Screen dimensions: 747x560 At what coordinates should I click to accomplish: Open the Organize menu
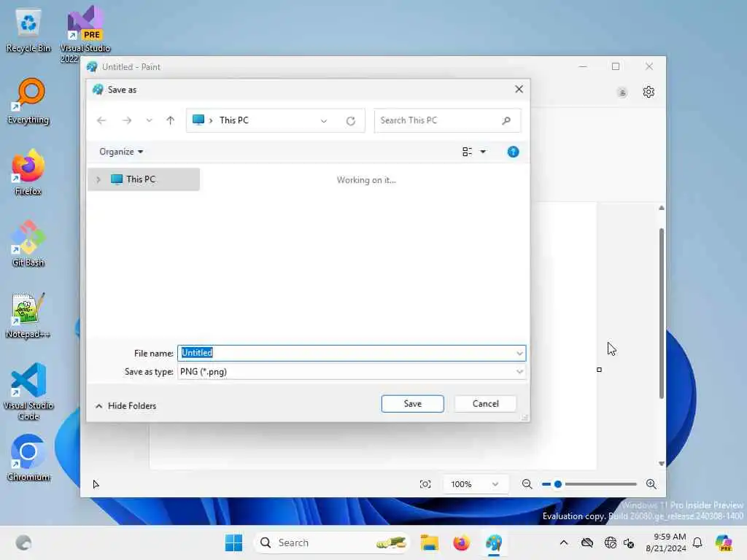121,152
